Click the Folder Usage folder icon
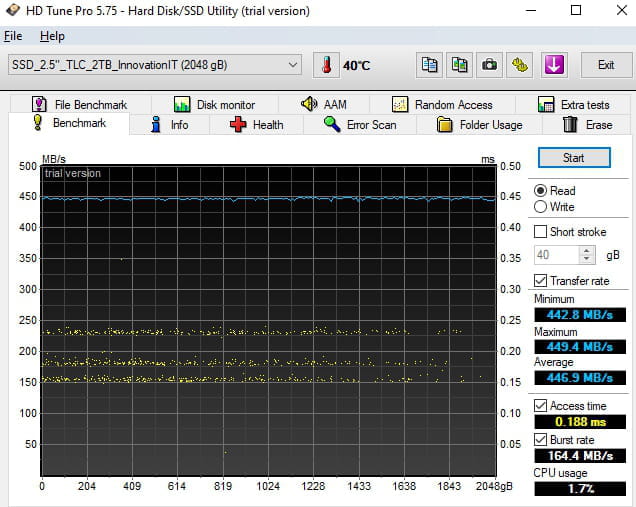The height and width of the screenshot is (507, 636). tap(445, 125)
